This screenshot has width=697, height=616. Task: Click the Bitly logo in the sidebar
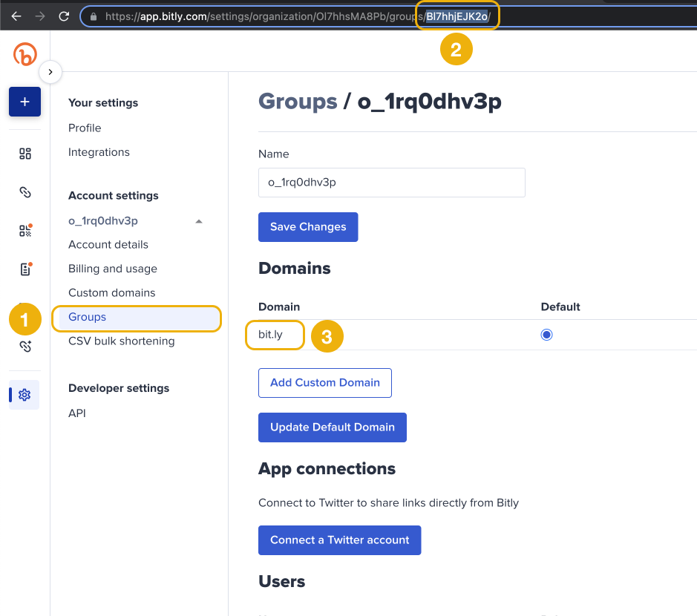[24, 55]
